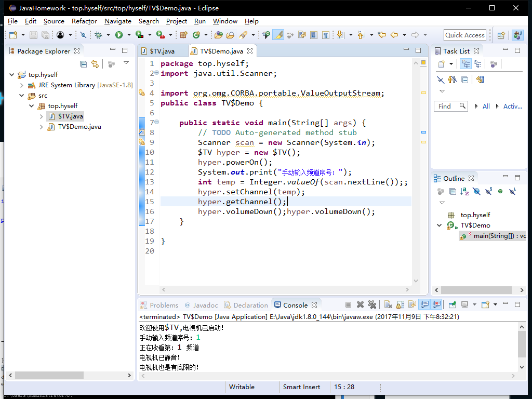Click Remove All Terminated Launches in Console
Screen dimensions: 532x399
click(x=372, y=304)
